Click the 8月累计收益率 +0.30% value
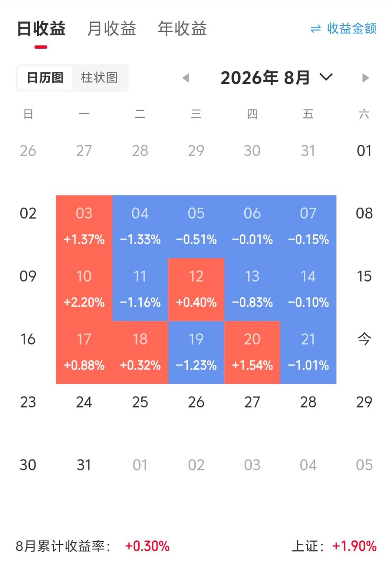392x567 pixels. 147,546
